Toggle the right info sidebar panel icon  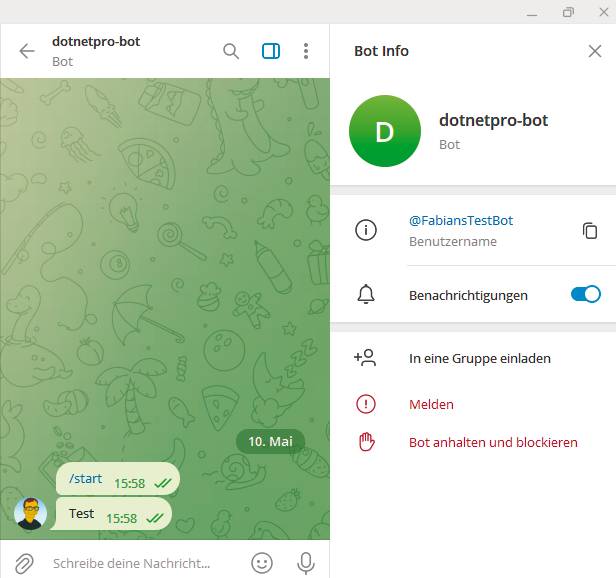point(271,51)
